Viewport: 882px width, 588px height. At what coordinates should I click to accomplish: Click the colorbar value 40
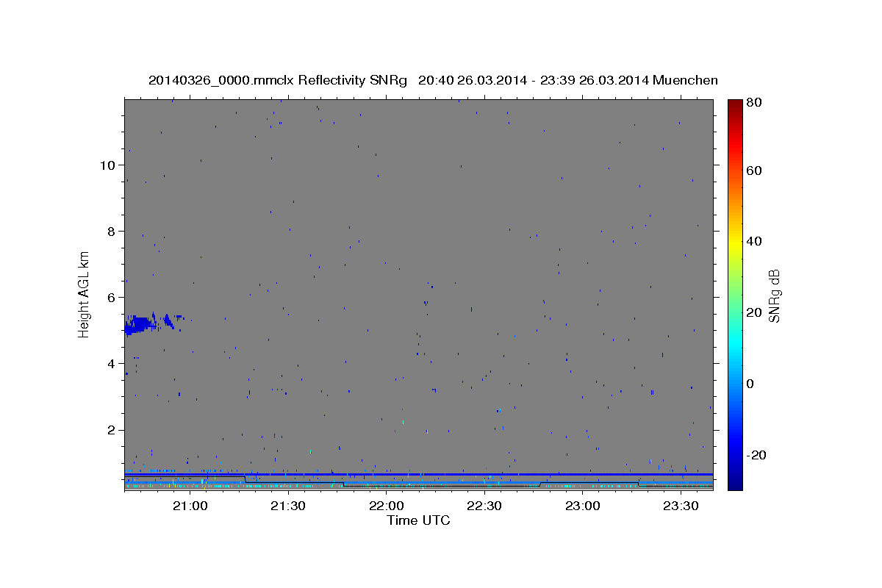(753, 241)
